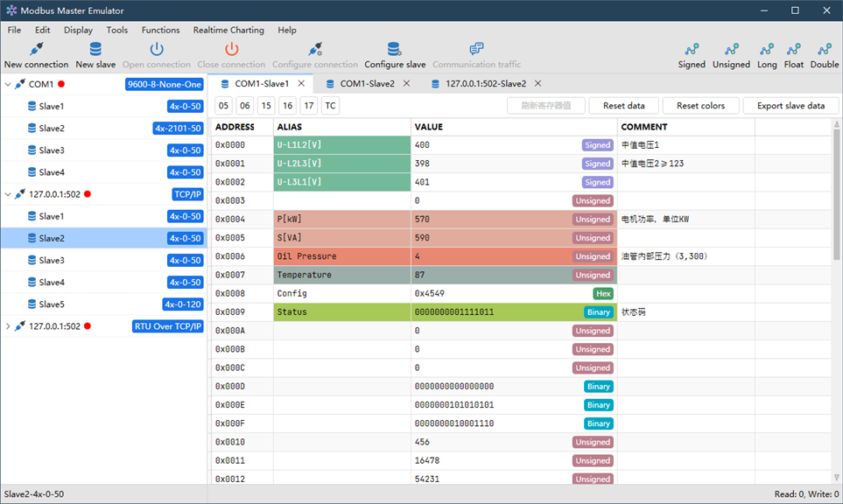Toggle the Unsigned badge on row 0x0011
Image resolution: width=843 pixels, height=504 pixels.
click(593, 461)
